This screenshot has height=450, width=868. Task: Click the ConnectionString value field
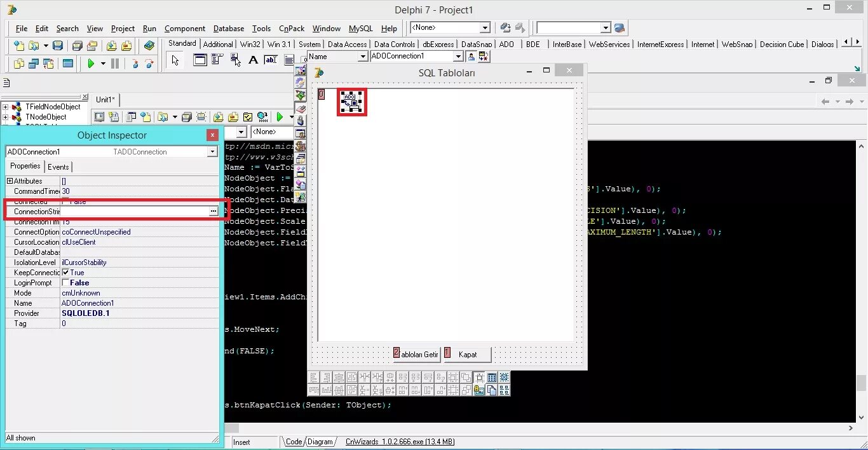(135, 211)
